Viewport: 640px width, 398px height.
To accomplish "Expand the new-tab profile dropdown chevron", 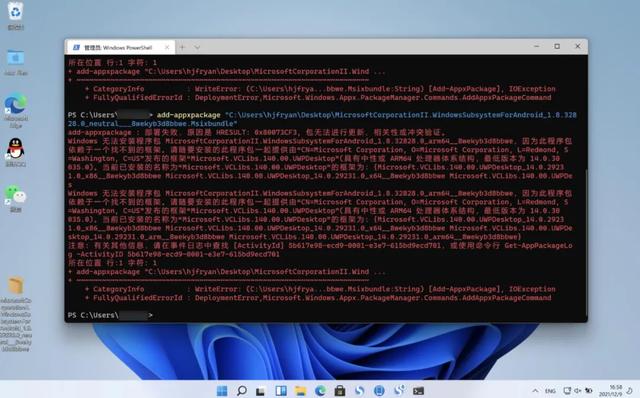I will [197, 47].
